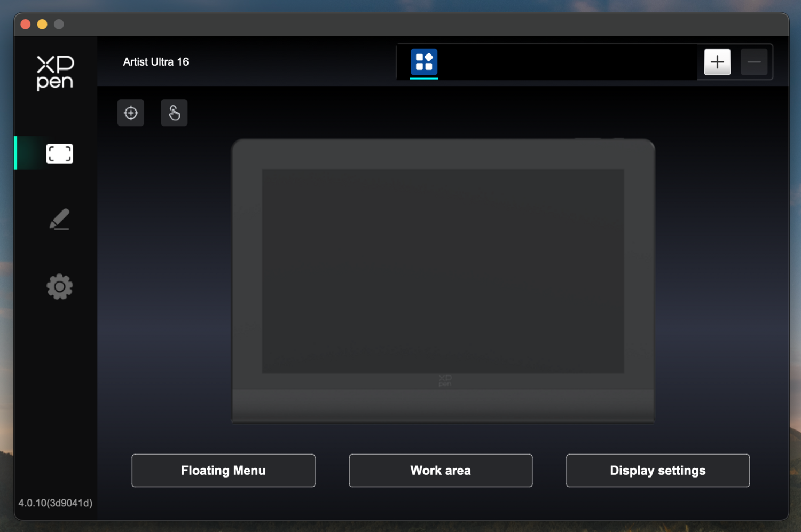Screen dimensions: 801x532
Task: Click the empty application list bar
Action: pyautogui.click(x=566, y=62)
